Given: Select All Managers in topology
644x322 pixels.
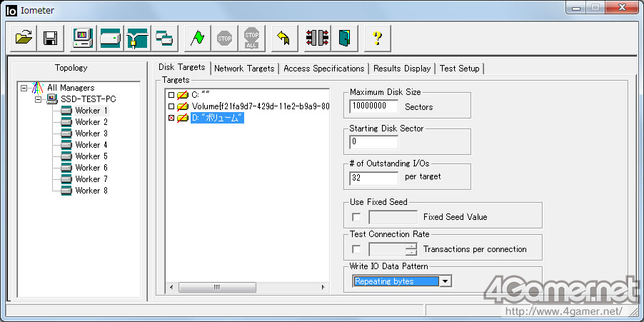Looking at the screenshot, I should pyautogui.click(x=71, y=88).
